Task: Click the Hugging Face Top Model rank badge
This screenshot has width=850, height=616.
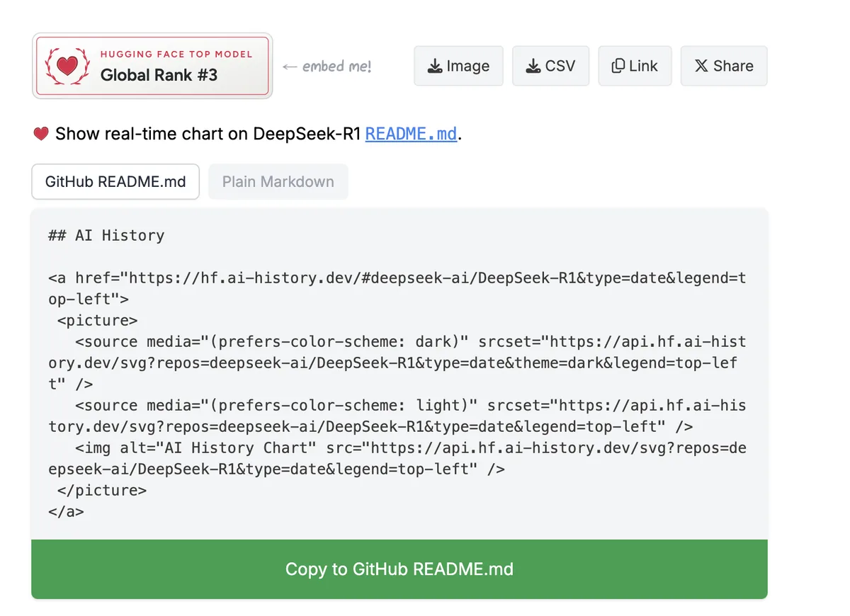Action: tap(152, 66)
